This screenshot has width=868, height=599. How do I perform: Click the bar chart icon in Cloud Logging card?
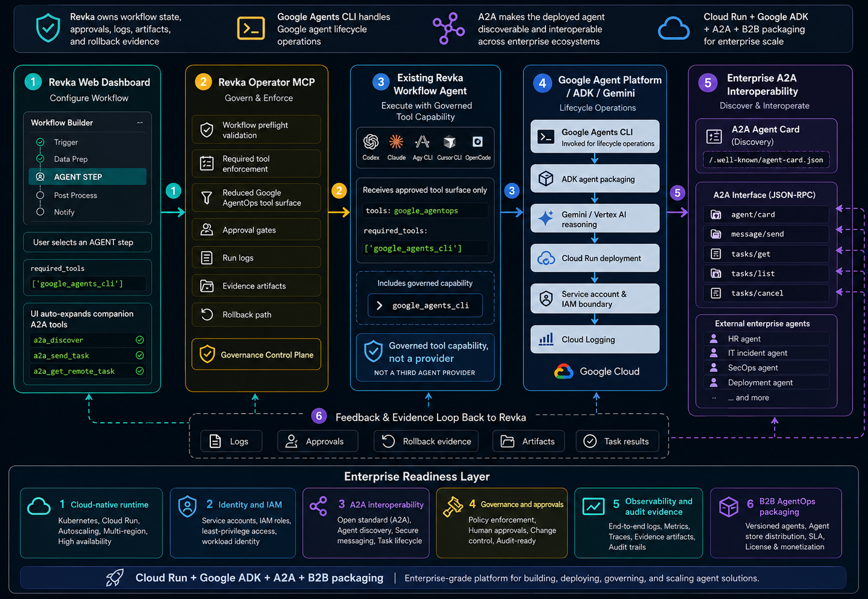click(546, 340)
